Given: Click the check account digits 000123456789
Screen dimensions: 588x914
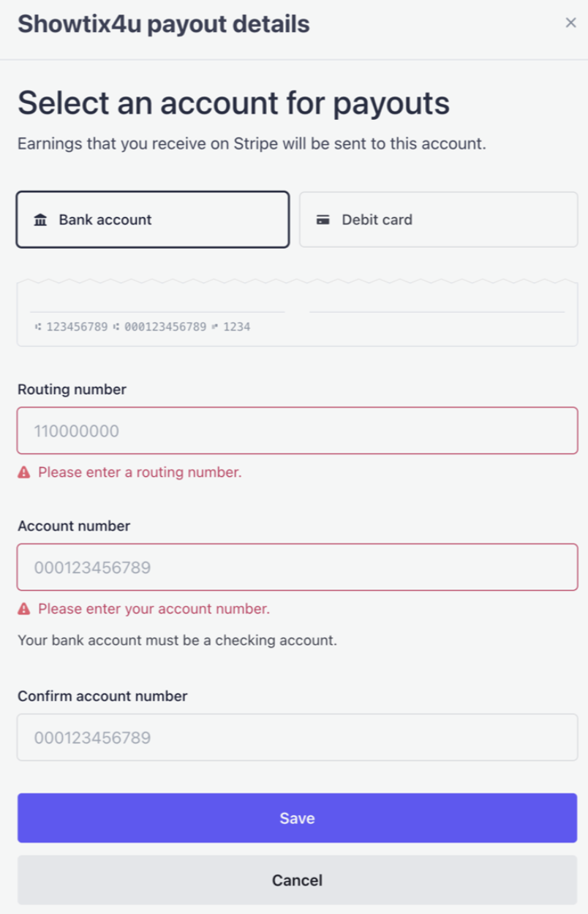Looking at the screenshot, I should 165,327.
